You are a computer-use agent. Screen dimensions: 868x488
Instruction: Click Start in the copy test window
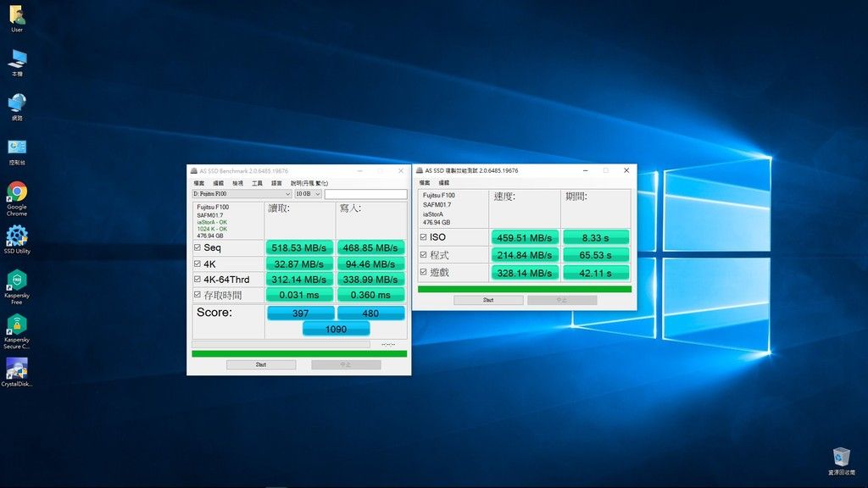click(x=488, y=300)
